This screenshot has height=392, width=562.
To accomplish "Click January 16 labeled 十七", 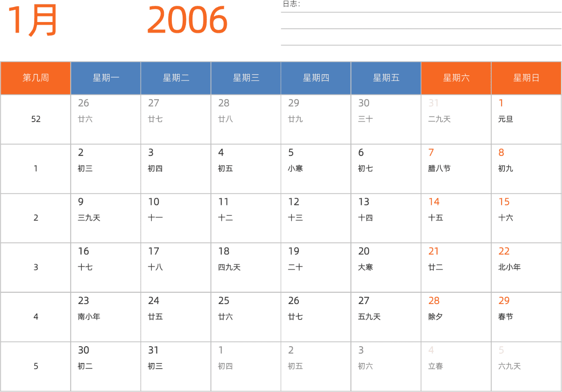I will point(106,268).
